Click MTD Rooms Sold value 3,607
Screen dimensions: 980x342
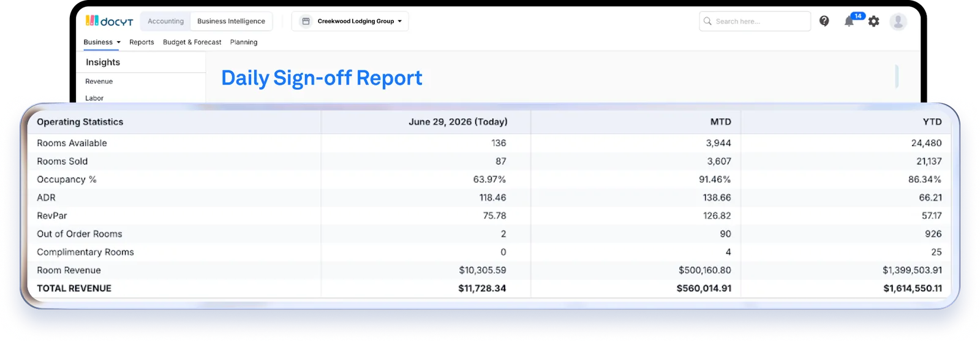click(x=719, y=161)
